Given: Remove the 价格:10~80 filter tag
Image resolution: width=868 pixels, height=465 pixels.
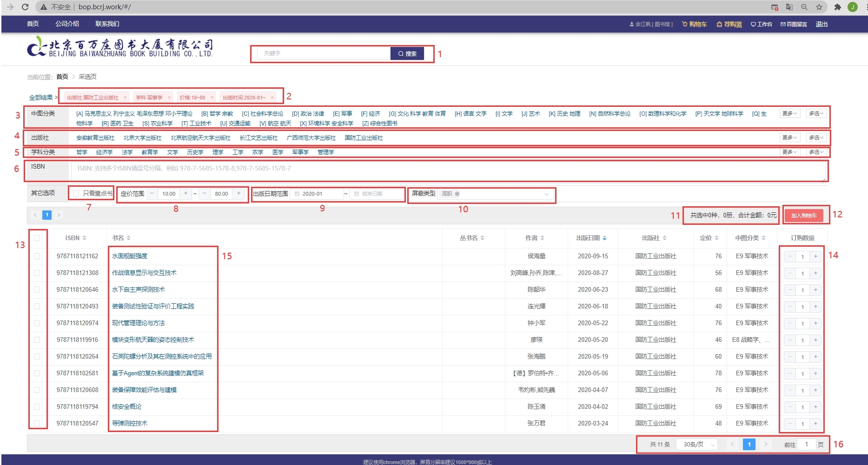Looking at the screenshot, I should pyautogui.click(x=212, y=98).
